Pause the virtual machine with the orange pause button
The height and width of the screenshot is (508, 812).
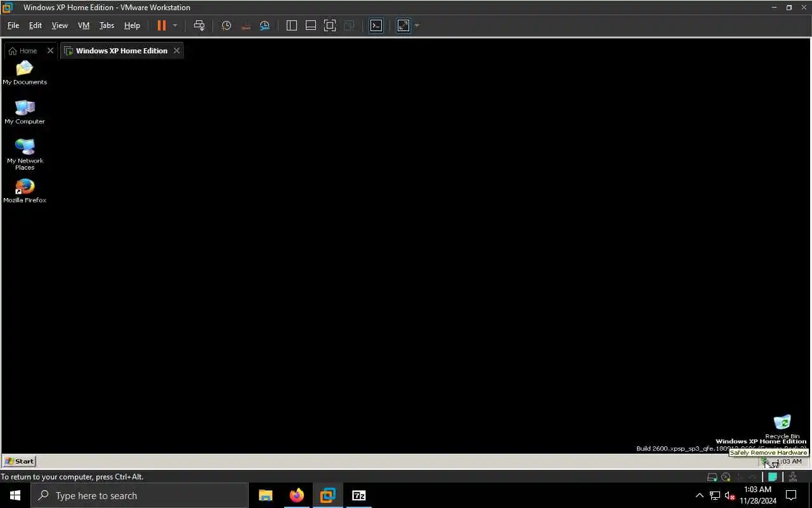(x=161, y=25)
